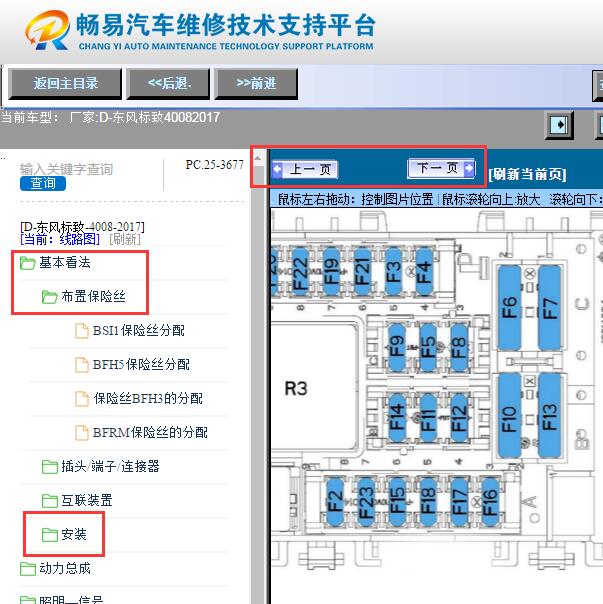Click fuse F22 in the diagram
The width and height of the screenshot is (603, 604).
coord(301,272)
